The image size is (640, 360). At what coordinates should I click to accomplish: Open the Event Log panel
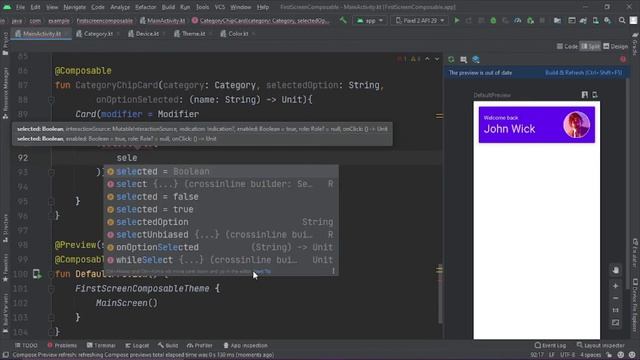(x=550, y=345)
